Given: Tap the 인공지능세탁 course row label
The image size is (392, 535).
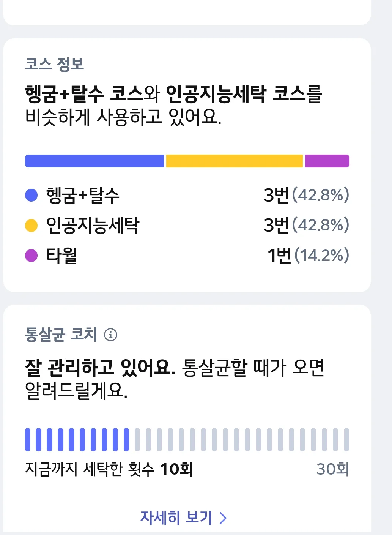Looking at the screenshot, I should (x=93, y=225).
